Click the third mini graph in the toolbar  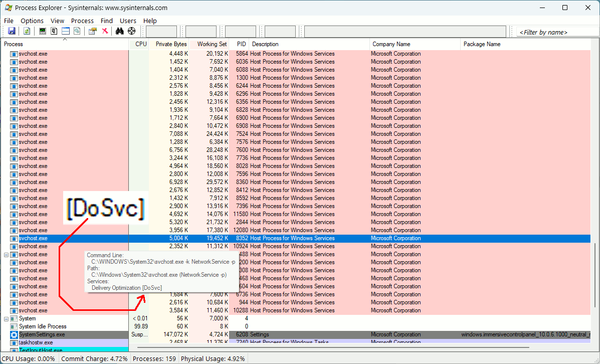(240, 32)
